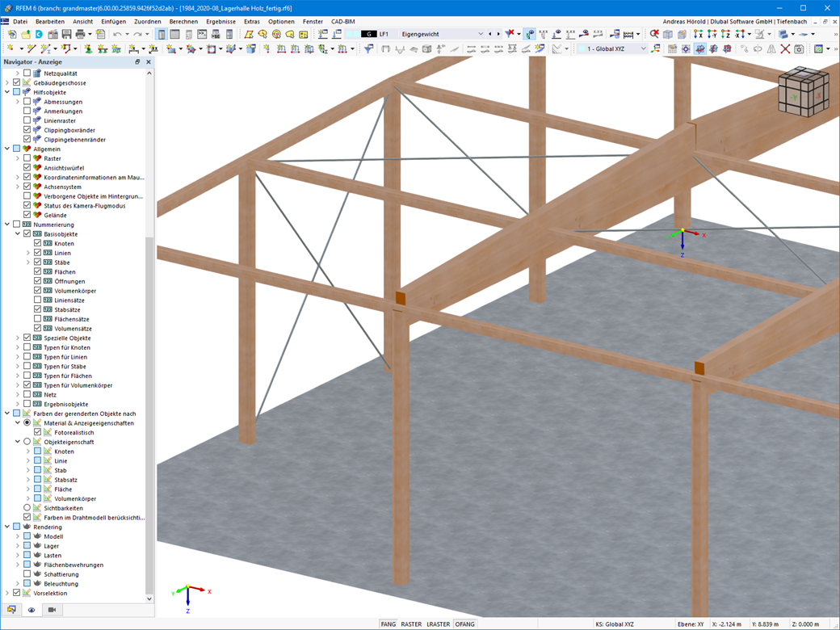Select the Objekteigenschaft radio button

click(x=27, y=442)
